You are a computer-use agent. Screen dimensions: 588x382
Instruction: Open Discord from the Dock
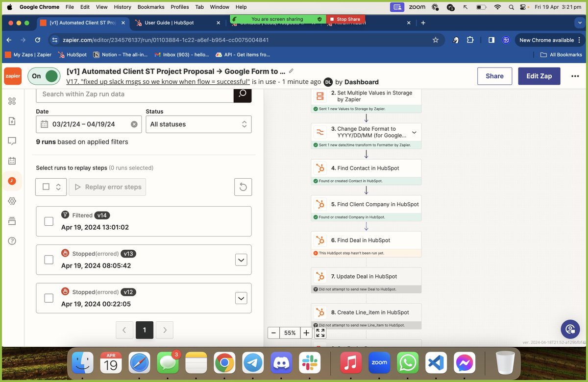281,363
